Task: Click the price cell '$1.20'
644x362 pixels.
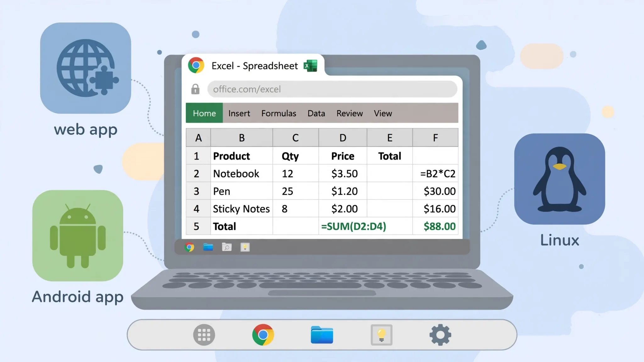Action: coord(343,191)
